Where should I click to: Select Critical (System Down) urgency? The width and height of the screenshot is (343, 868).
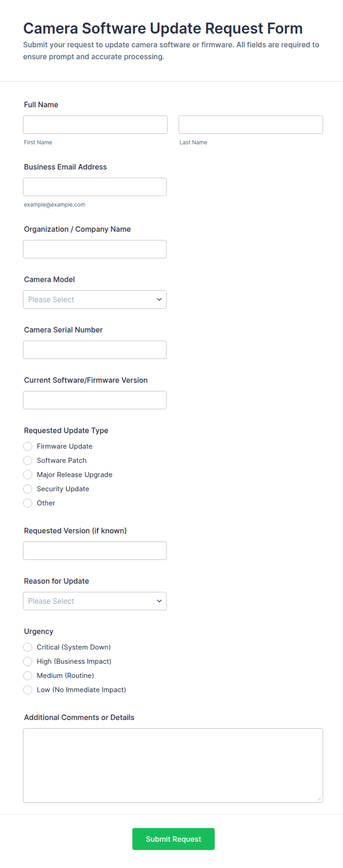tap(28, 647)
